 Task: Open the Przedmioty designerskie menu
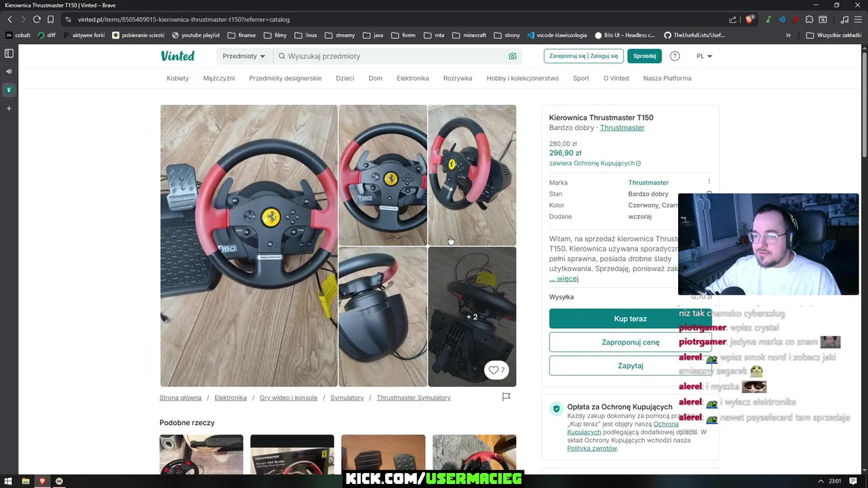pyautogui.click(x=285, y=78)
